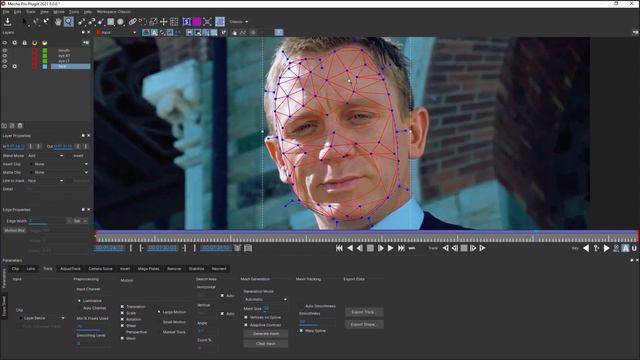Screen dimensions: 640x360
Task: Click the Link/attach layer tool icon
Action: point(133,22)
